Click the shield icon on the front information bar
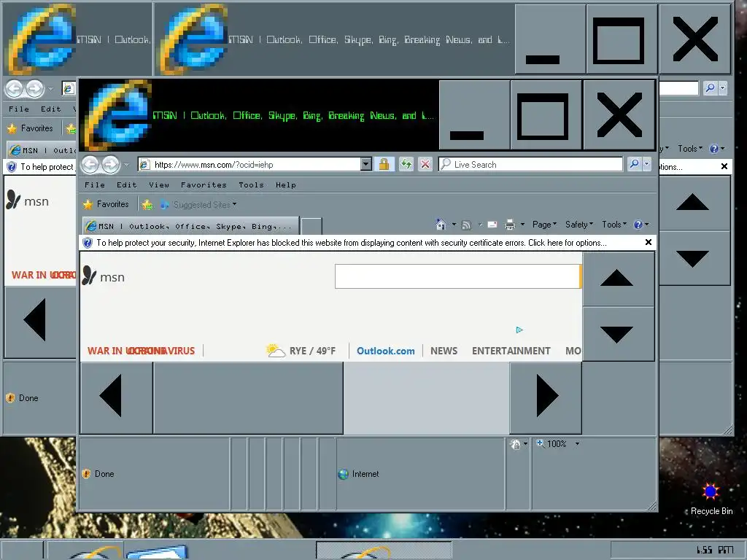 (88, 243)
